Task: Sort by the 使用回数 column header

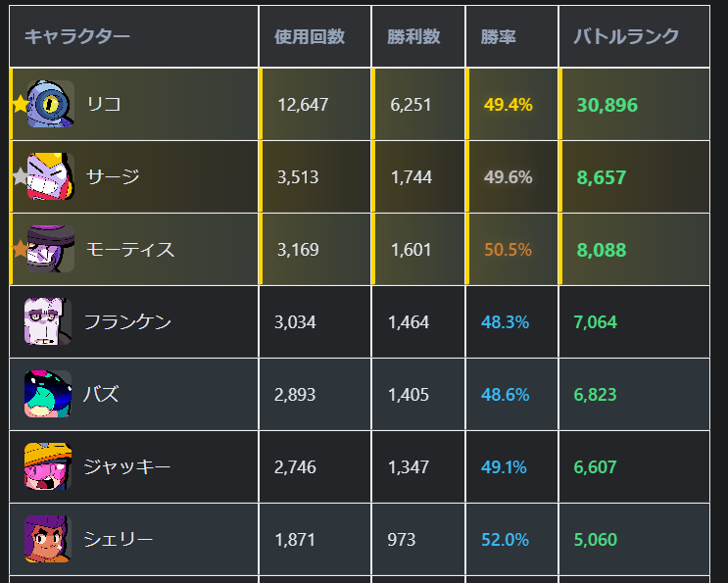Action: (310, 36)
